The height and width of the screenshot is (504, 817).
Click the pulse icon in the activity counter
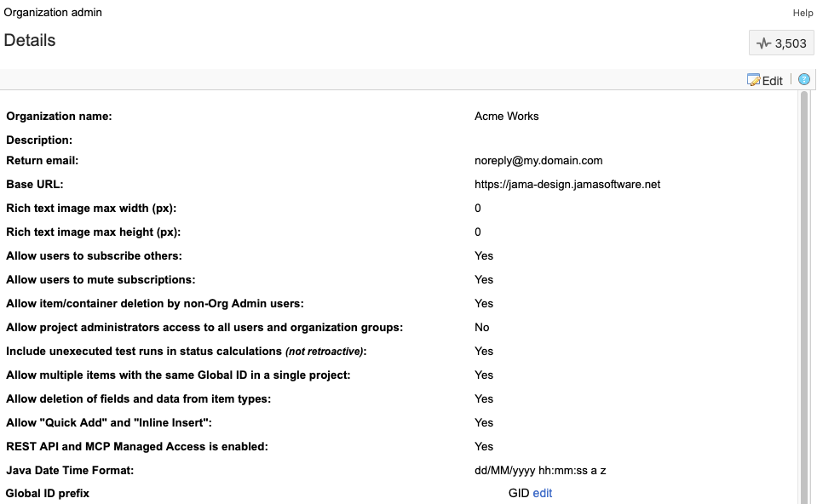coord(763,43)
